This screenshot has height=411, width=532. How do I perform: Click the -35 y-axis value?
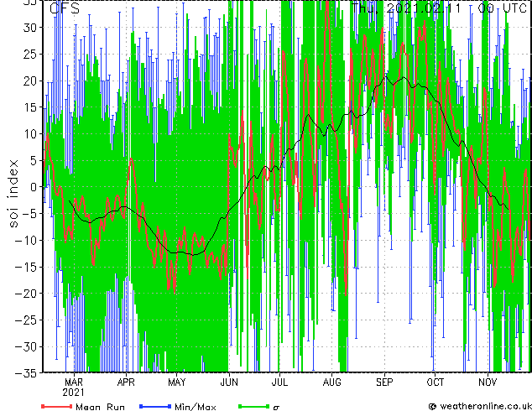[27, 373]
